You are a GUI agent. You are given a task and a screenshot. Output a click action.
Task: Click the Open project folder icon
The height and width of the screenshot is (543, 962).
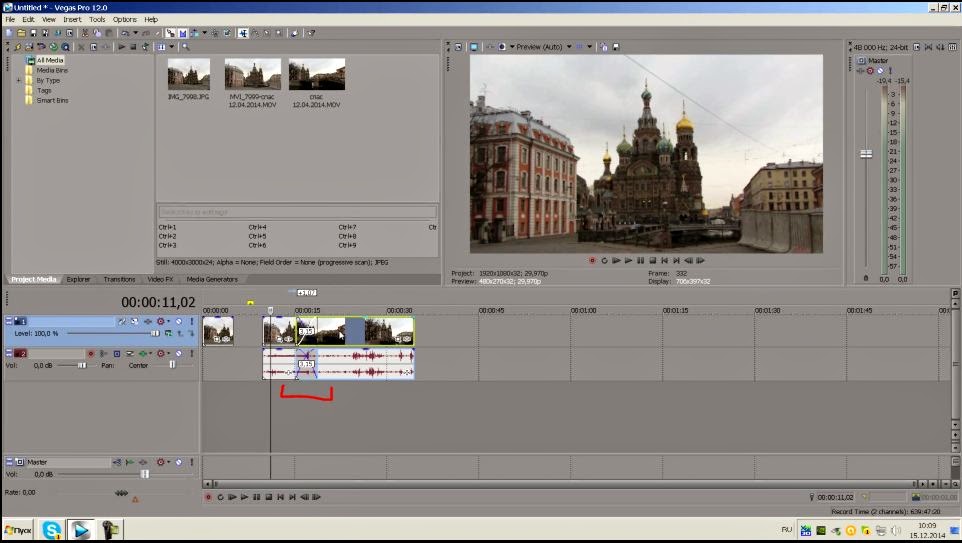[x=21, y=33]
